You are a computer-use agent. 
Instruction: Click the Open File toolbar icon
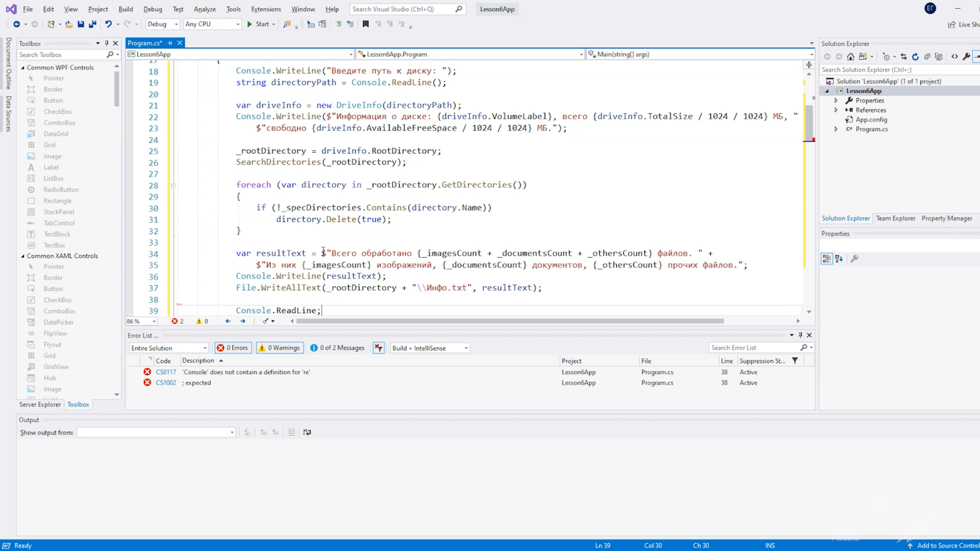coord(69,24)
